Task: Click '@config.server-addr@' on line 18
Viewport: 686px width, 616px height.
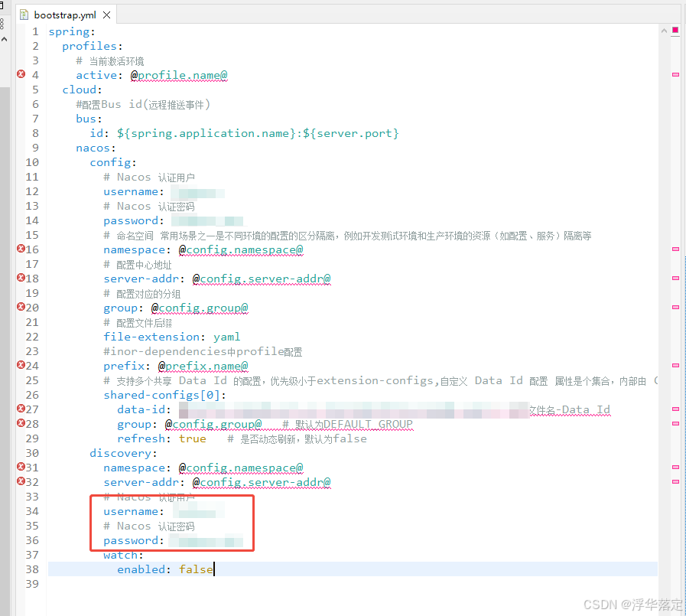Action: click(x=262, y=279)
